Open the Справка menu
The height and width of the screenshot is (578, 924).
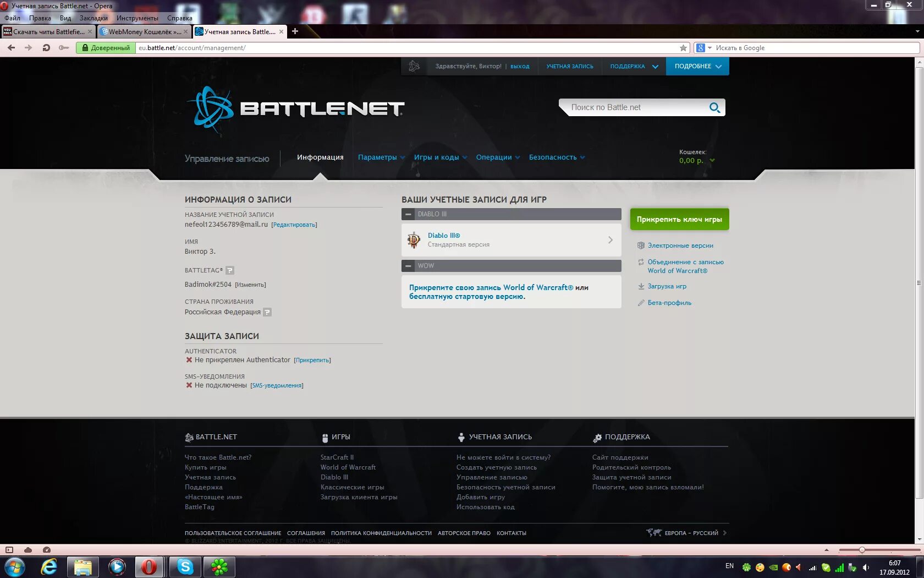coord(180,18)
